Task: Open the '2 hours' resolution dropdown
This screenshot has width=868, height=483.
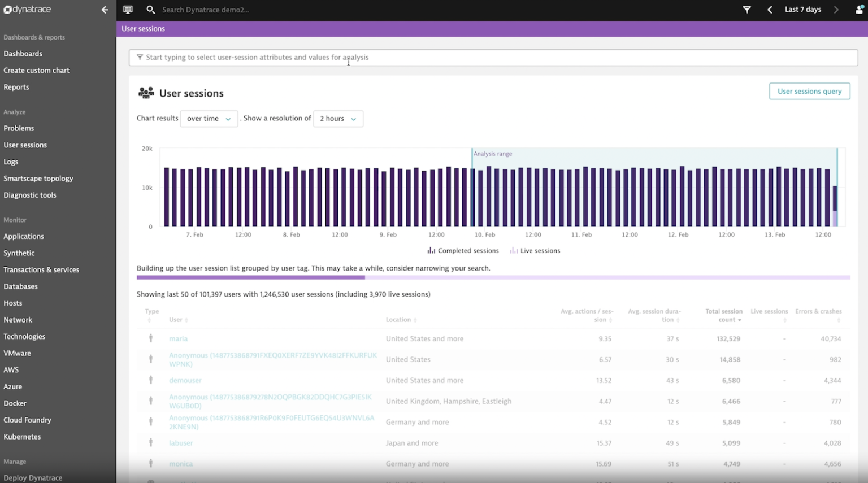Action: coord(337,119)
